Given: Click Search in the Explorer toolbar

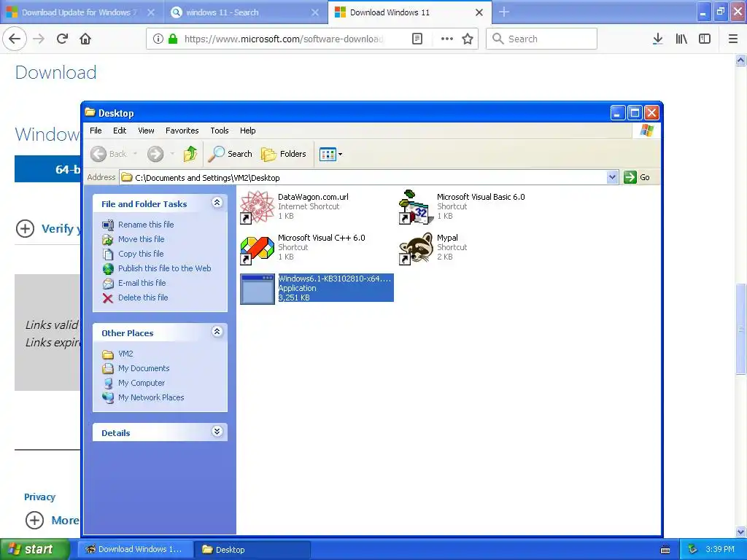Looking at the screenshot, I should (x=230, y=154).
